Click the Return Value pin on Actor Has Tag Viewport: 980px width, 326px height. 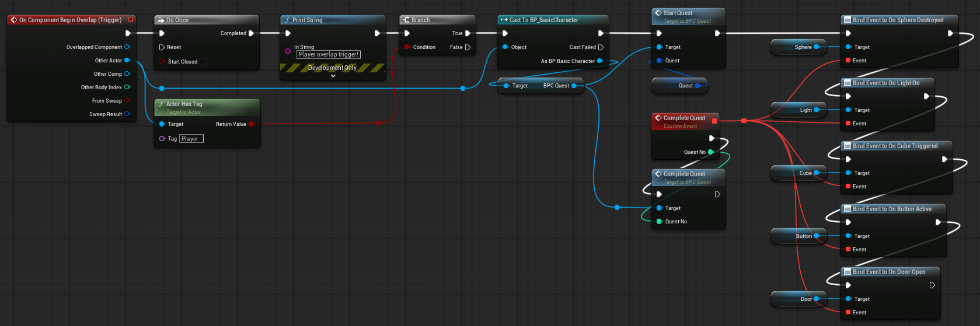pos(251,124)
